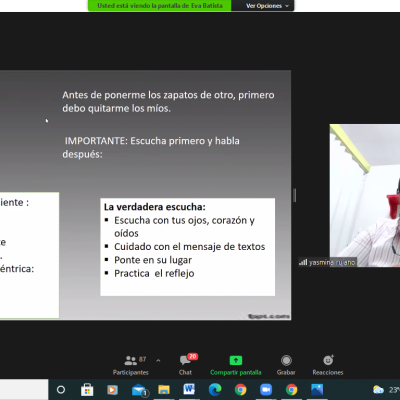This screenshot has width=400, height=400.
Task: Open the Participantes panel in Zoom
Action: [131, 365]
